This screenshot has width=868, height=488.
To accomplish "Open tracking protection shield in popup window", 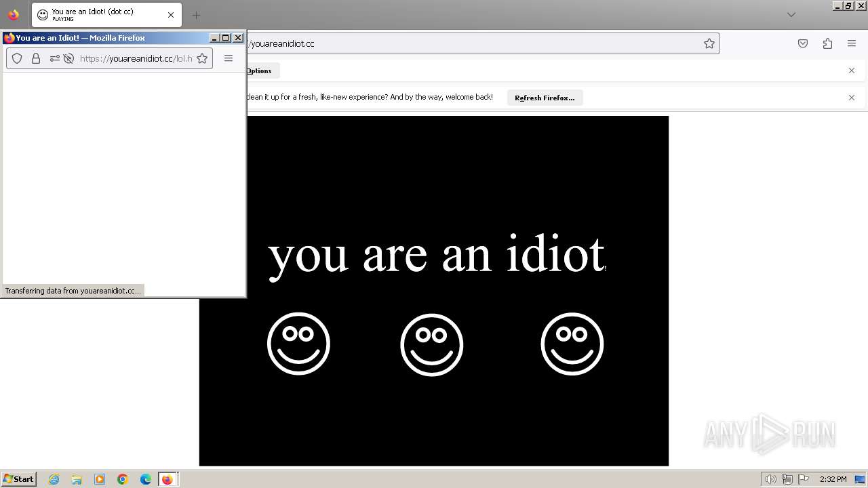I will [x=18, y=58].
